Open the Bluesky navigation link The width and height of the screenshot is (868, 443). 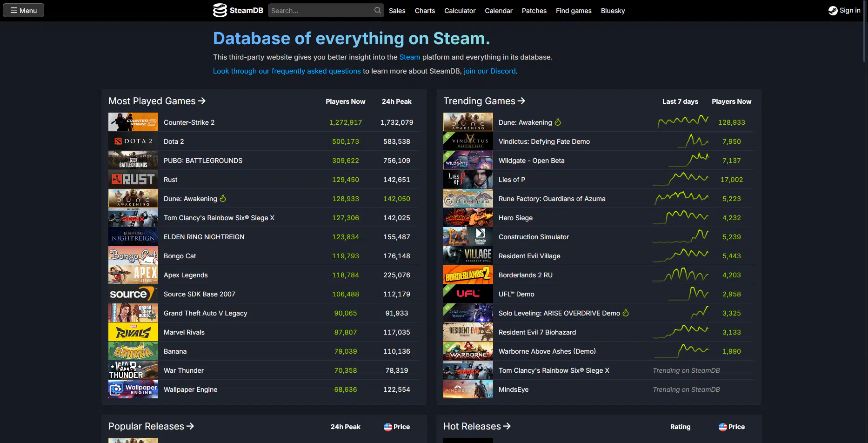[613, 11]
